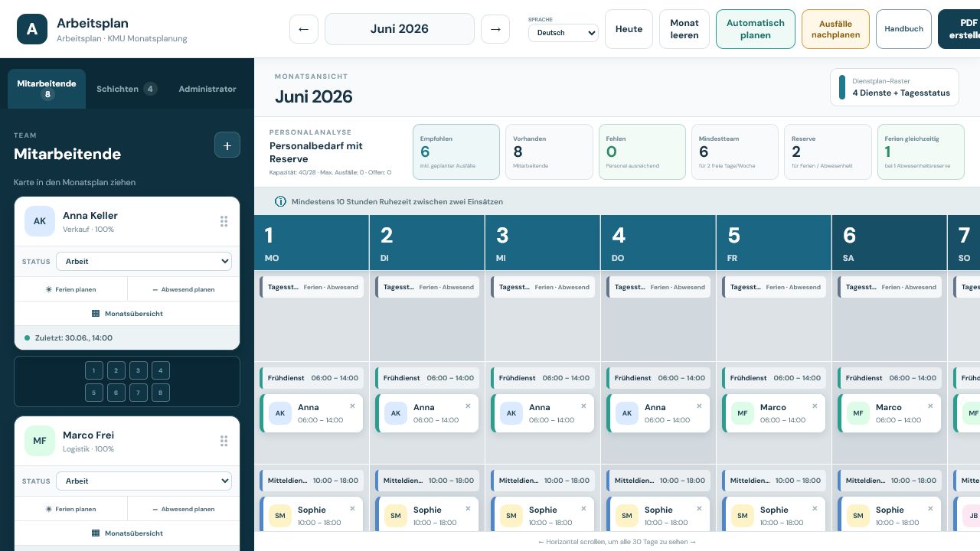Open Marco Frei's Status dropdown

[x=144, y=481]
